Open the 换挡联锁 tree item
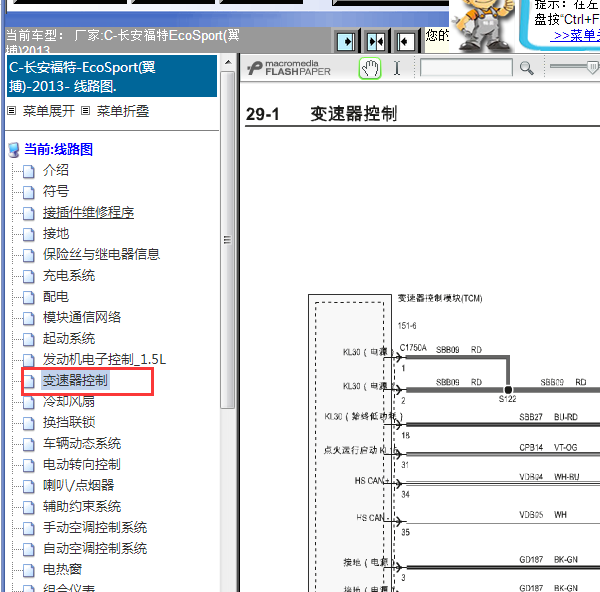This screenshot has height=592, width=600. [69, 422]
